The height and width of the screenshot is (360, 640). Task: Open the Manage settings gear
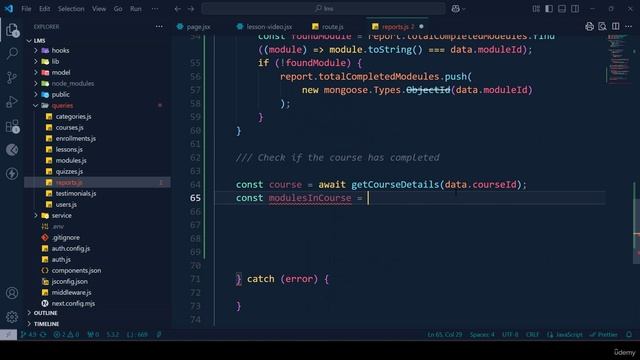pos(12,317)
